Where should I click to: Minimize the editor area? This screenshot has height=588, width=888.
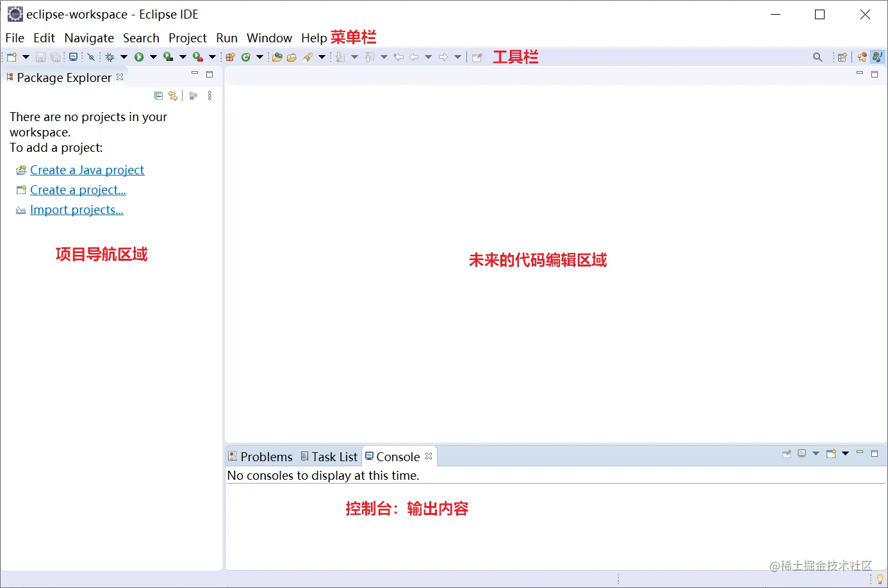(860, 74)
